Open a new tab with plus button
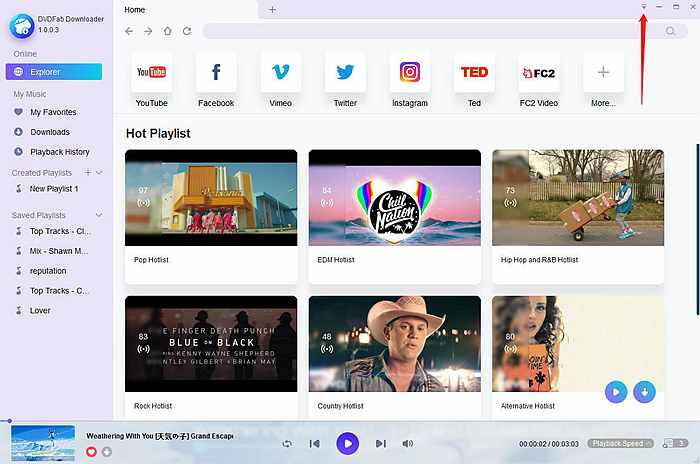Image resolution: width=700 pixels, height=464 pixels. [272, 9]
